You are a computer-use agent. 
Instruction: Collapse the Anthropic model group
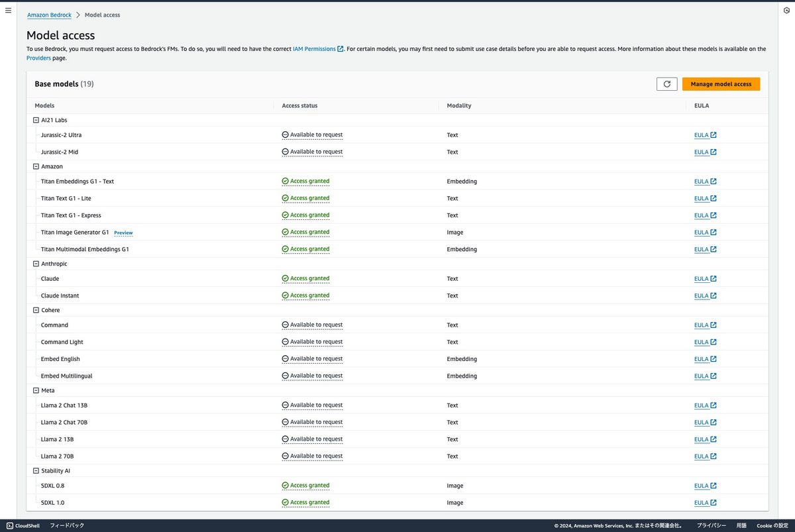[35, 263]
